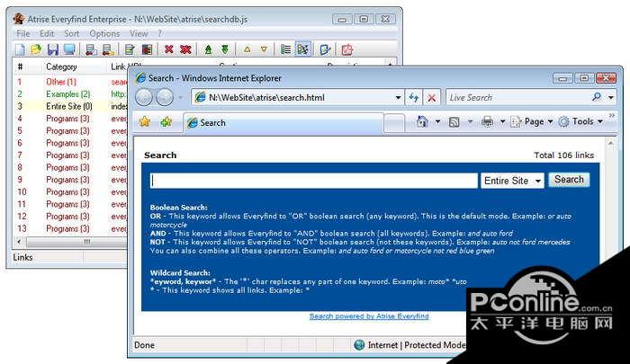The image size is (630, 364).
Task: Click the green move-to-bottom arrow icon
Action: [225, 49]
